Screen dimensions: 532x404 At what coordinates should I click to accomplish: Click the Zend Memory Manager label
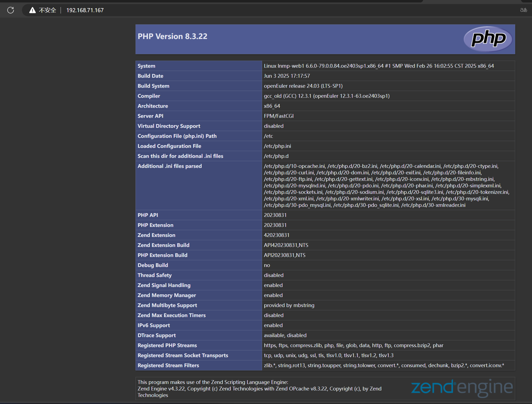[167, 295]
